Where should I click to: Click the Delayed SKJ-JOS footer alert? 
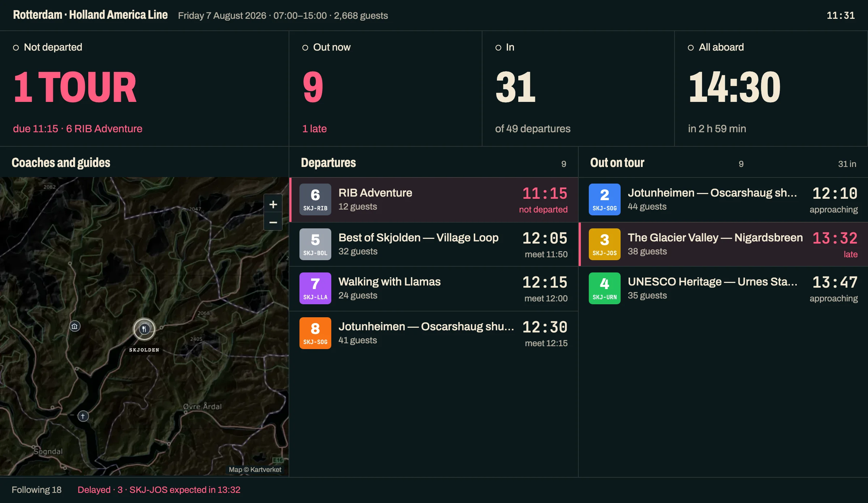pos(159,490)
